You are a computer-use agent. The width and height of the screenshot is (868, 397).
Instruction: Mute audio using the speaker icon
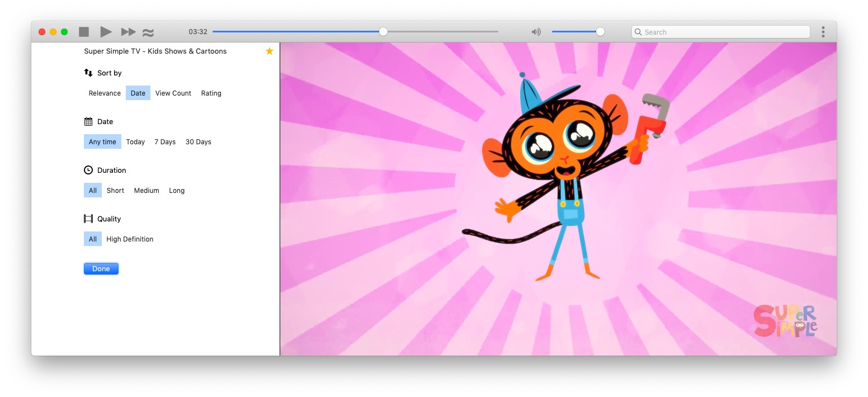pyautogui.click(x=536, y=32)
